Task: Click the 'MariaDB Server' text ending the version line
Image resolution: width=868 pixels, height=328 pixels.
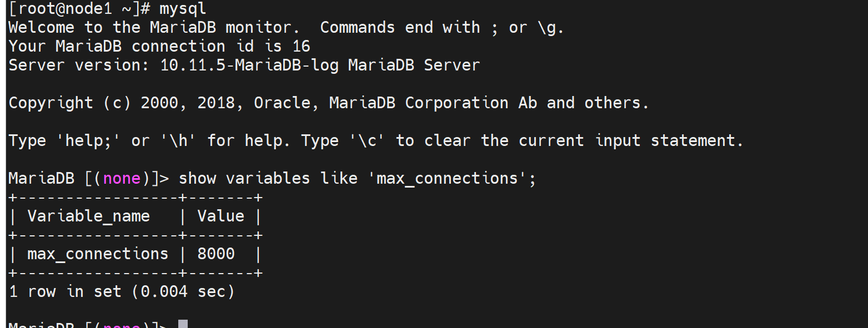Action: [414, 65]
